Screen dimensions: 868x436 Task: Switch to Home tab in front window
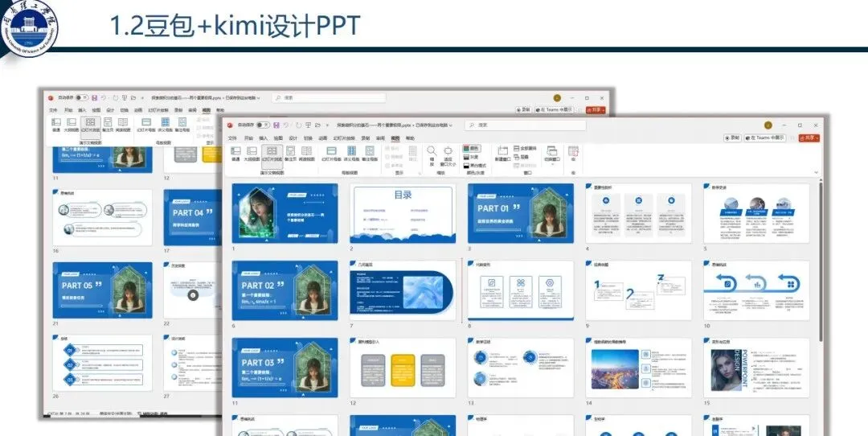(x=248, y=138)
